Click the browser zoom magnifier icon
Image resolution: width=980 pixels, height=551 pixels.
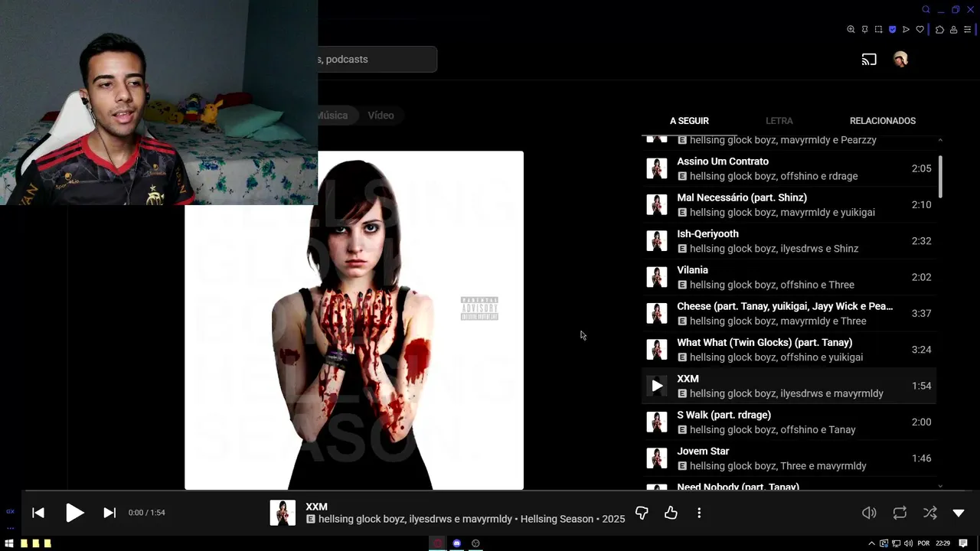click(x=851, y=30)
